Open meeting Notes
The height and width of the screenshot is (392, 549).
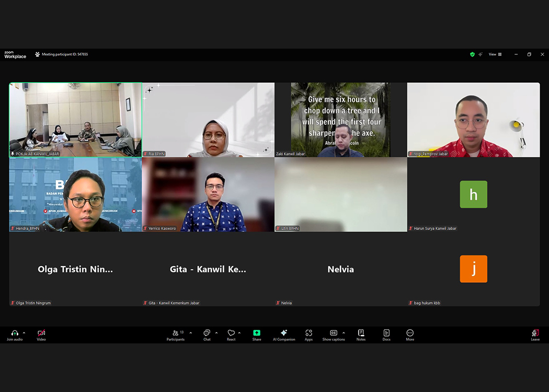(x=361, y=333)
